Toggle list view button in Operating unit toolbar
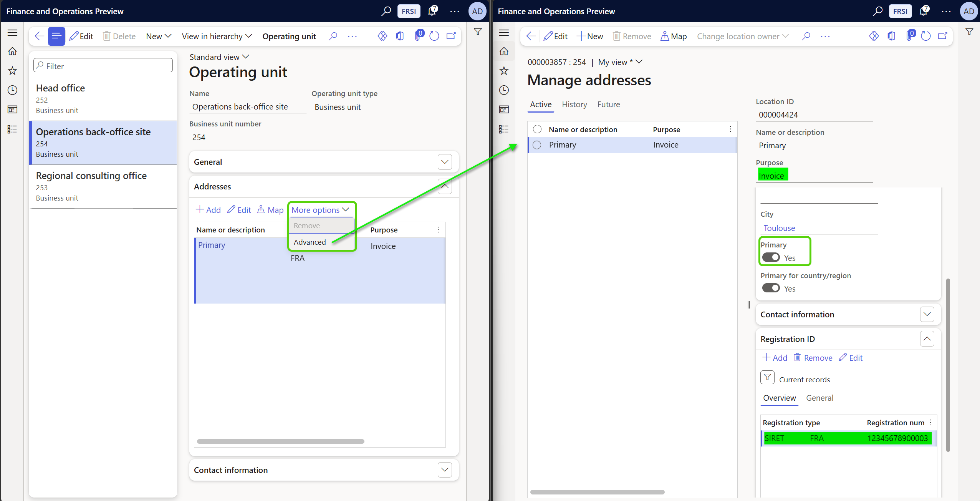This screenshot has width=980, height=501. point(56,36)
